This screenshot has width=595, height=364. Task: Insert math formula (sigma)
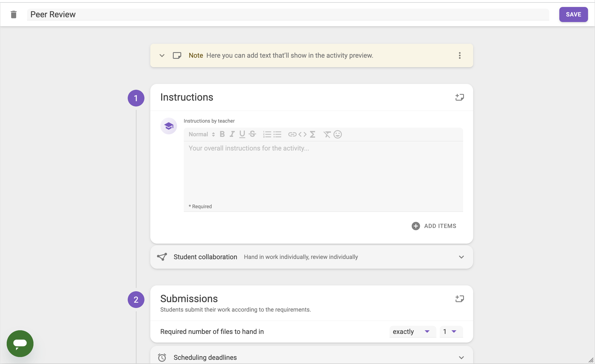(x=313, y=134)
